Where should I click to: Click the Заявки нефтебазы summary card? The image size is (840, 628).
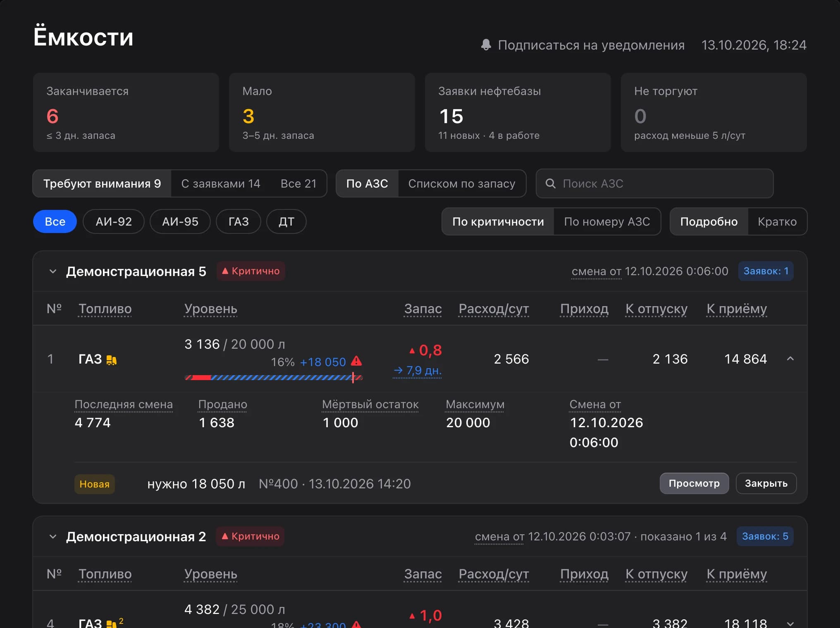tap(518, 112)
